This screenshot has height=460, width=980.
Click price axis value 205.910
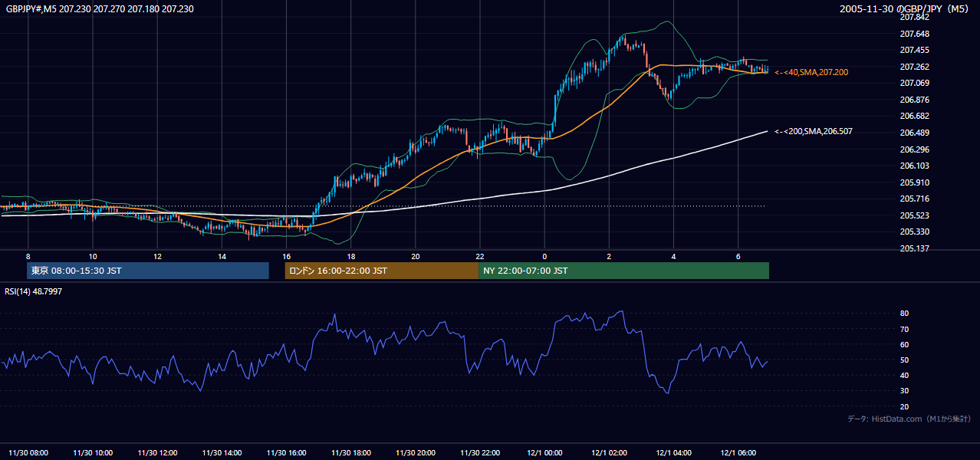pyautogui.click(x=914, y=182)
